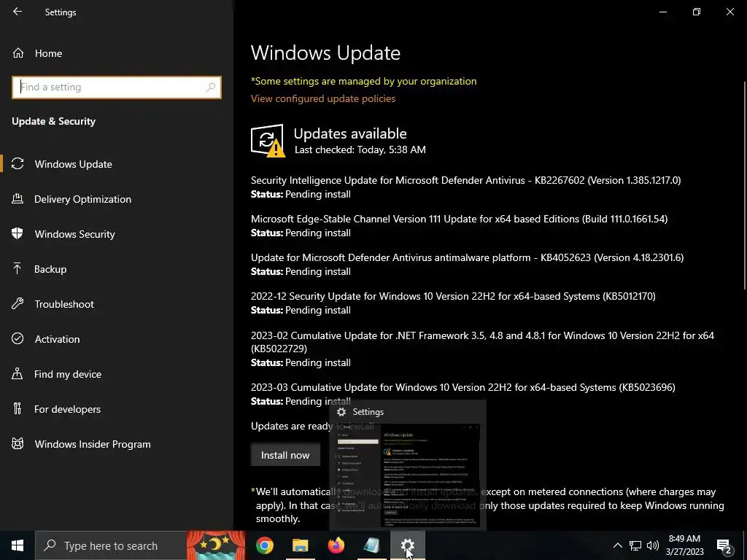Click the upward arrow Backup icon
Screen dimensions: 747x560
pyautogui.click(x=18, y=268)
